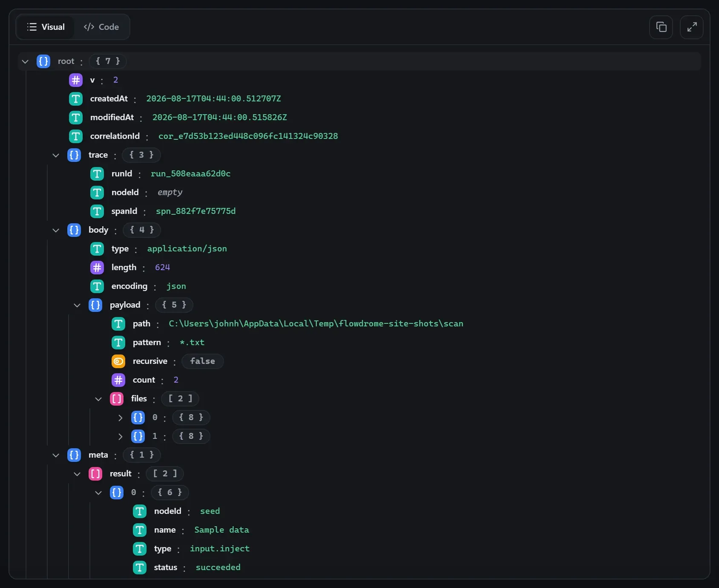Click the body encoding json value
719x588 pixels.
(x=176, y=286)
